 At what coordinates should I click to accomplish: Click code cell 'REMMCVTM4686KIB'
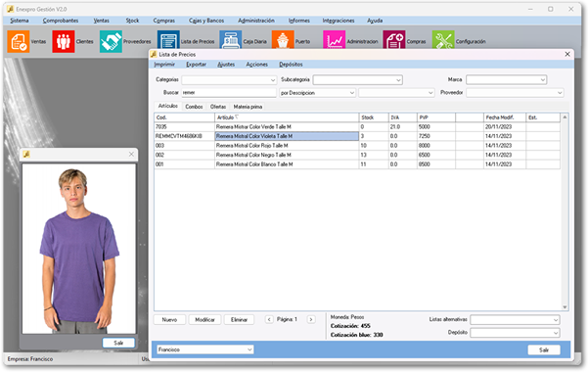184,136
